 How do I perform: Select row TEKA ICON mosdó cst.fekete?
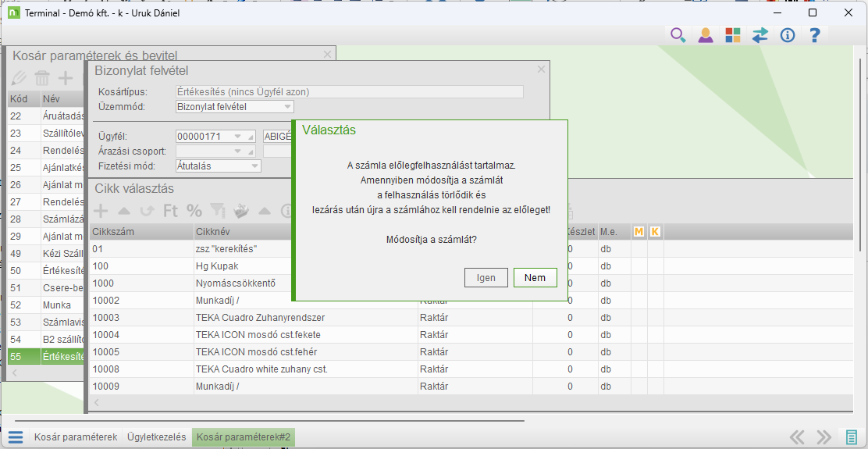(471, 335)
